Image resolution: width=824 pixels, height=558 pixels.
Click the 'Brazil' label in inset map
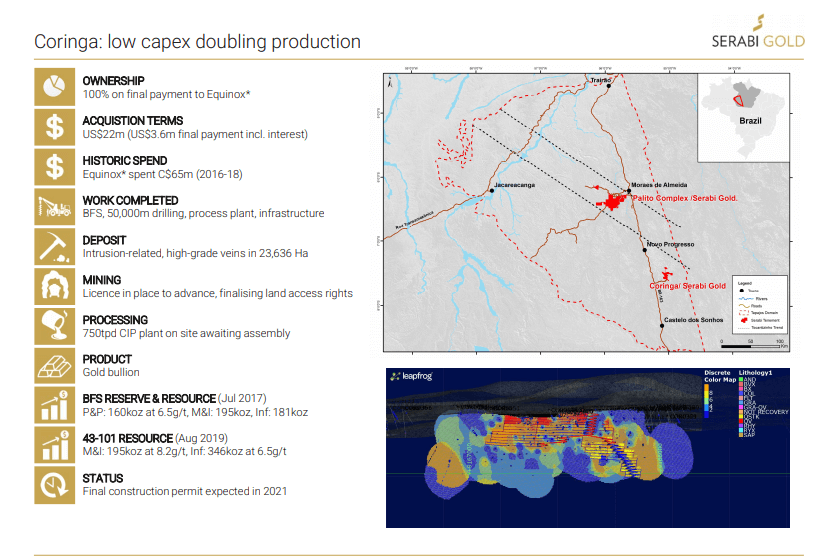point(750,121)
